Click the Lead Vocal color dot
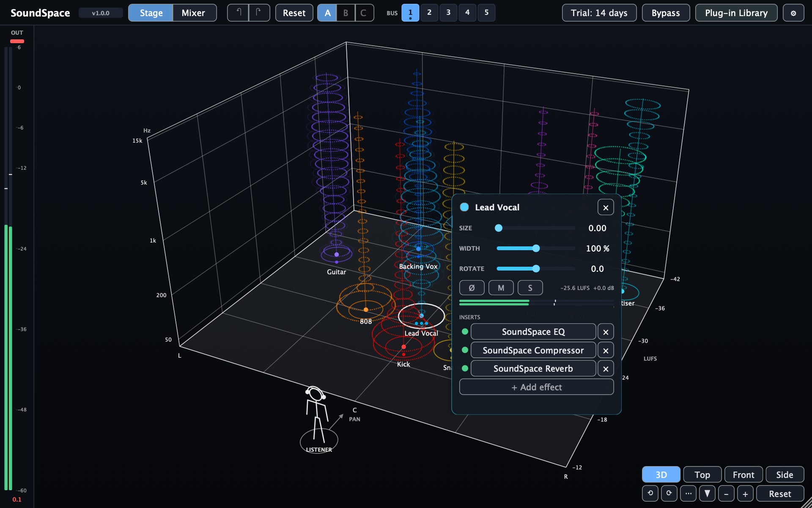 click(464, 207)
